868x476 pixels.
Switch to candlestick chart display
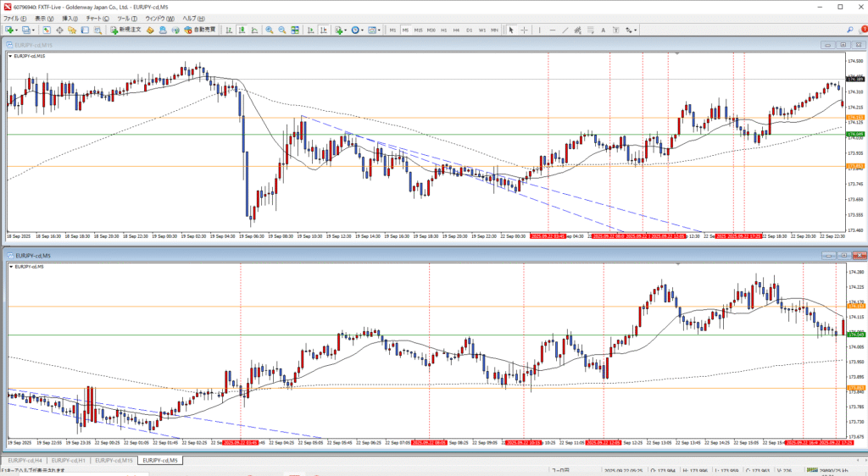coord(242,30)
